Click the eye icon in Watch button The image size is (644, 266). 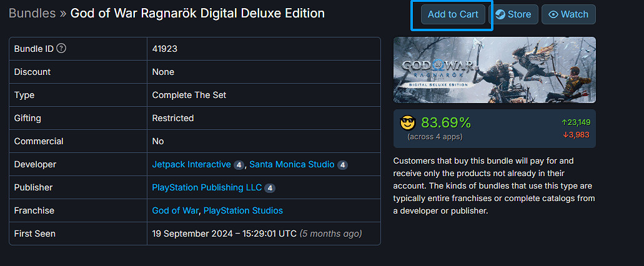pos(553,14)
